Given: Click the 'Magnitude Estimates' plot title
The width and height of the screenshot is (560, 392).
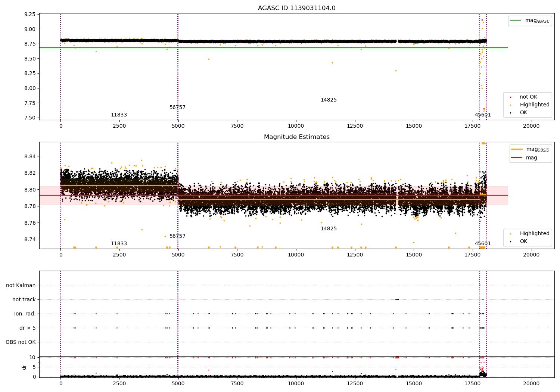Looking at the screenshot, I should [x=296, y=137].
